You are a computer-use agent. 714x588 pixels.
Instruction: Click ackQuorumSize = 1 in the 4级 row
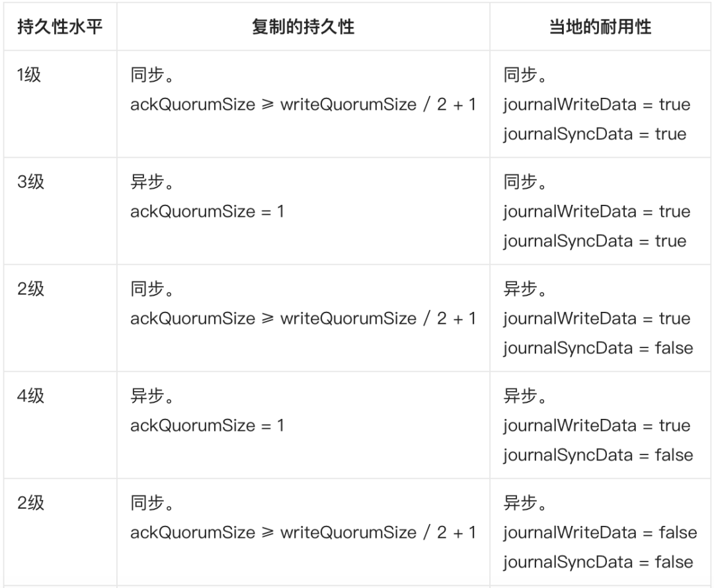[207, 425]
